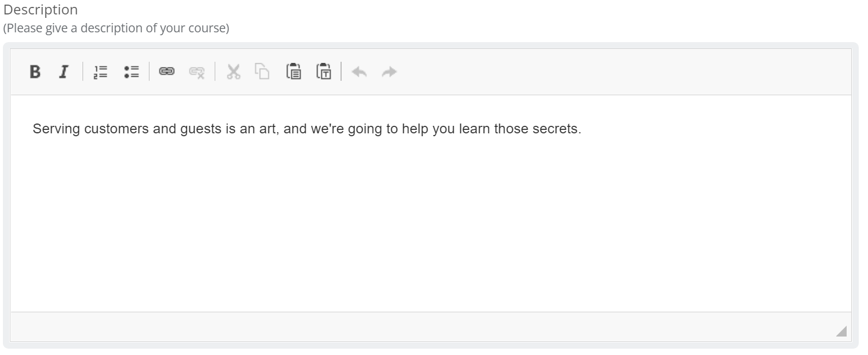Click paste as plain text icon
Image resolution: width=868 pixels, height=355 pixels.
coord(324,72)
